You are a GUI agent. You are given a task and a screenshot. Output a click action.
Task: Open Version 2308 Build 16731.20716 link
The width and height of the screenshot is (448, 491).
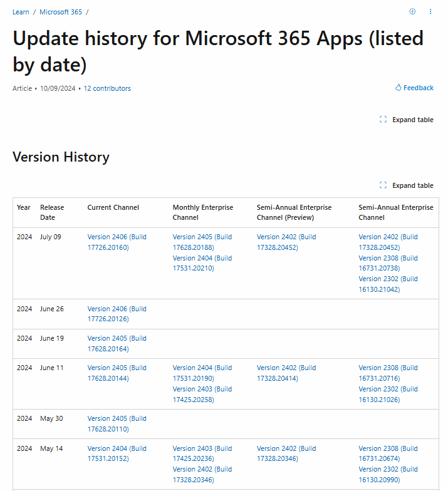click(x=388, y=373)
